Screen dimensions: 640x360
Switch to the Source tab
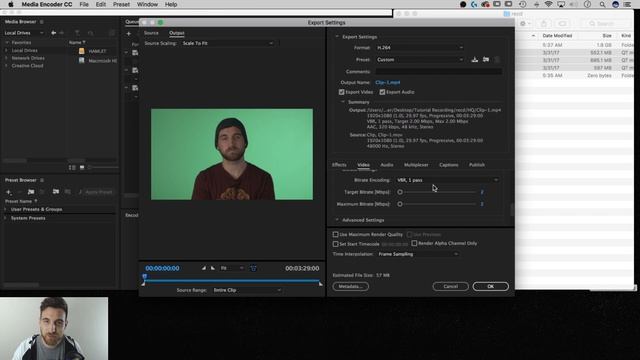tap(151, 33)
